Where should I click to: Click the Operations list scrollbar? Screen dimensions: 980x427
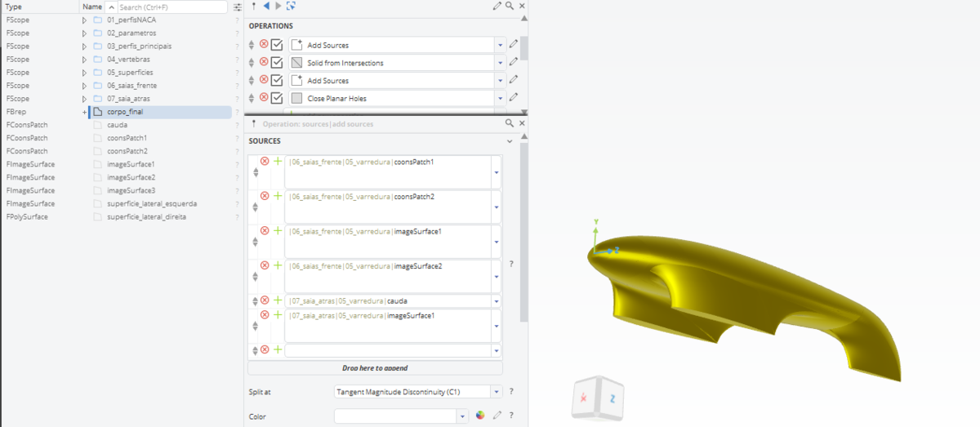click(524, 49)
